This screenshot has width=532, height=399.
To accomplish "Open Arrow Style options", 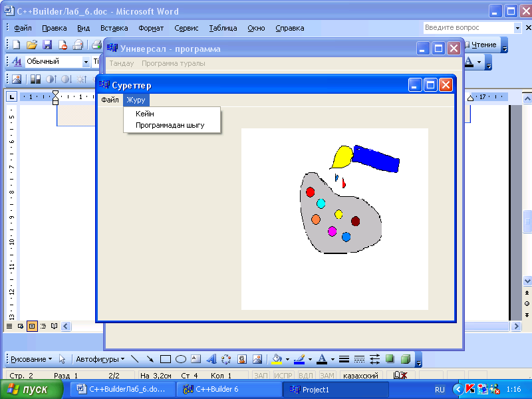I will [374, 359].
